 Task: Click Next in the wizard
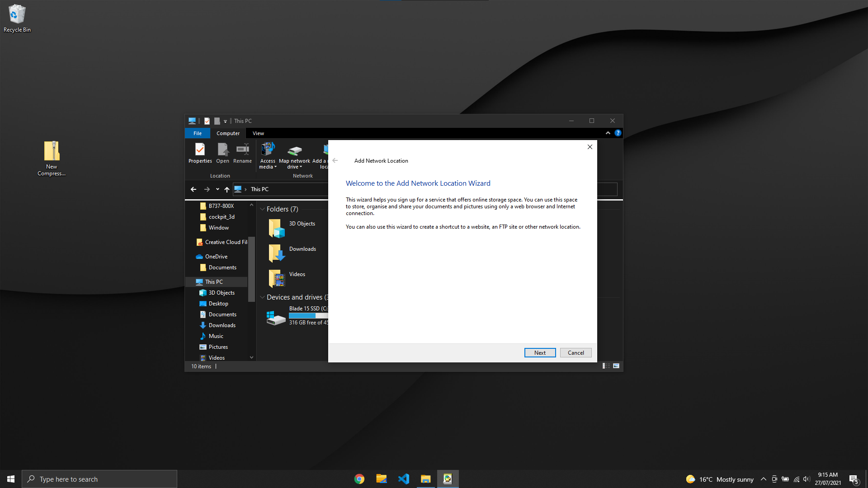[540, 353]
